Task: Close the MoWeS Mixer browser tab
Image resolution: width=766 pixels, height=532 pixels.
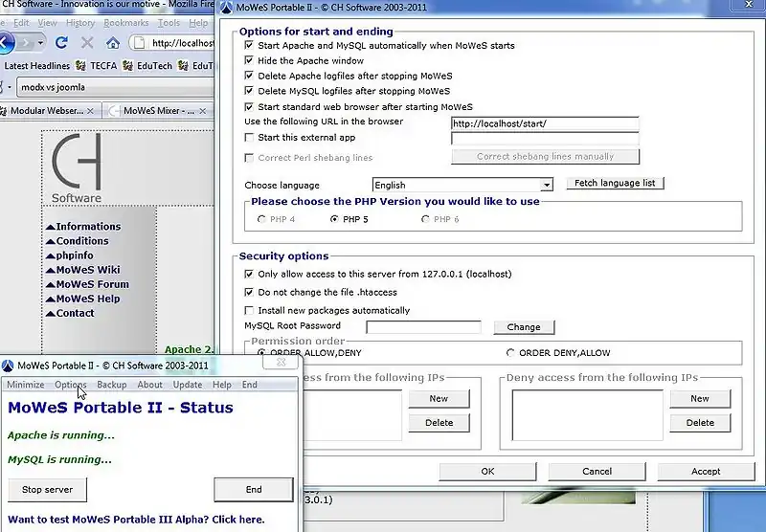Action: coord(205,111)
